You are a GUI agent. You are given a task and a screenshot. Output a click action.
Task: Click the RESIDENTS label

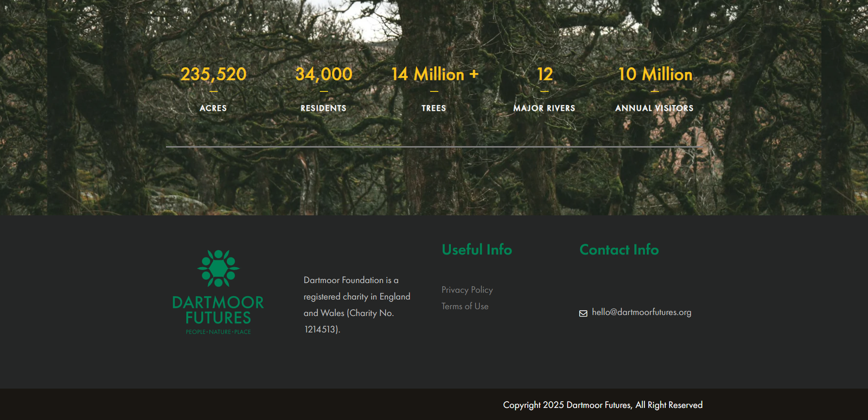[323, 108]
